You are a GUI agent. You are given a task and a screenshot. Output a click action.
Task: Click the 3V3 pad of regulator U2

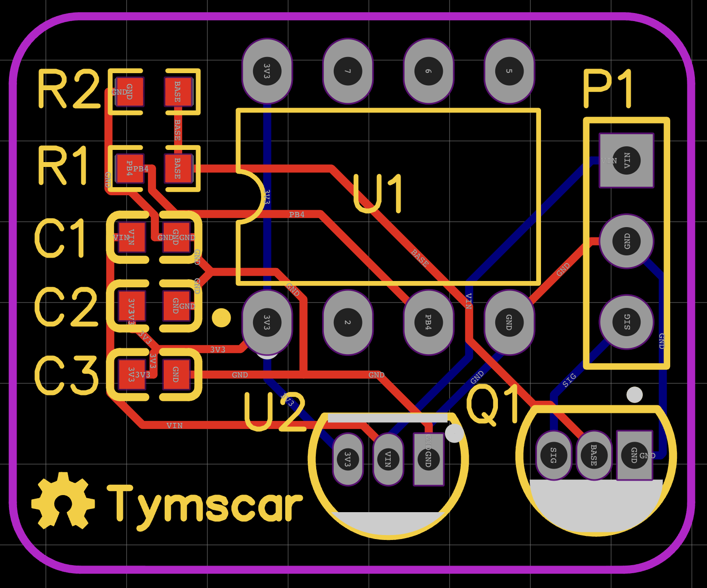(x=348, y=459)
